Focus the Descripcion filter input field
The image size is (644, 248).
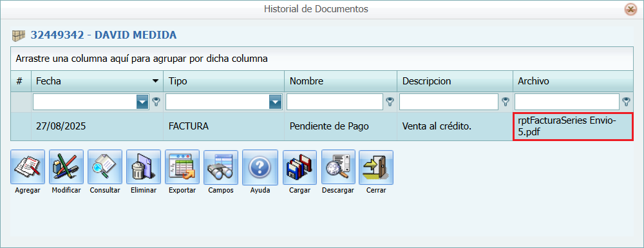(449, 102)
